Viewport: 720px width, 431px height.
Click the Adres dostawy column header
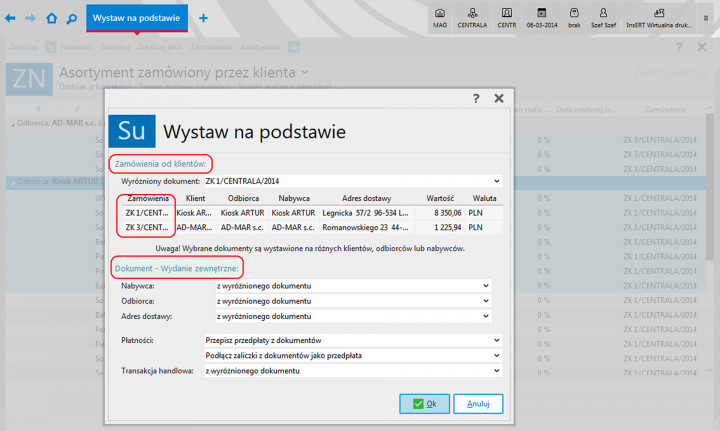click(x=366, y=198)
